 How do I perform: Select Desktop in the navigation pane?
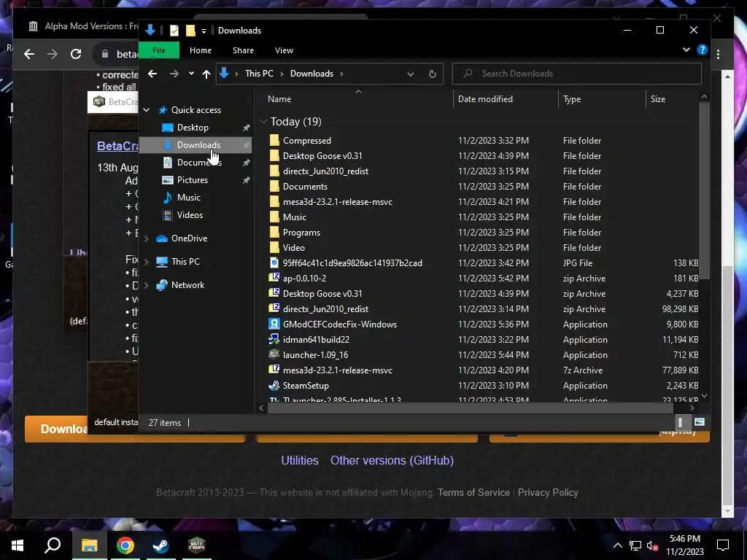[193, 128]
